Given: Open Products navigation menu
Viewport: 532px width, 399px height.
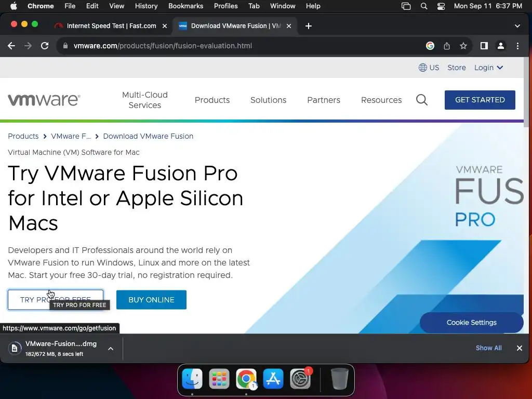Looking at the screenshot, I should click(x=212, y=100).
